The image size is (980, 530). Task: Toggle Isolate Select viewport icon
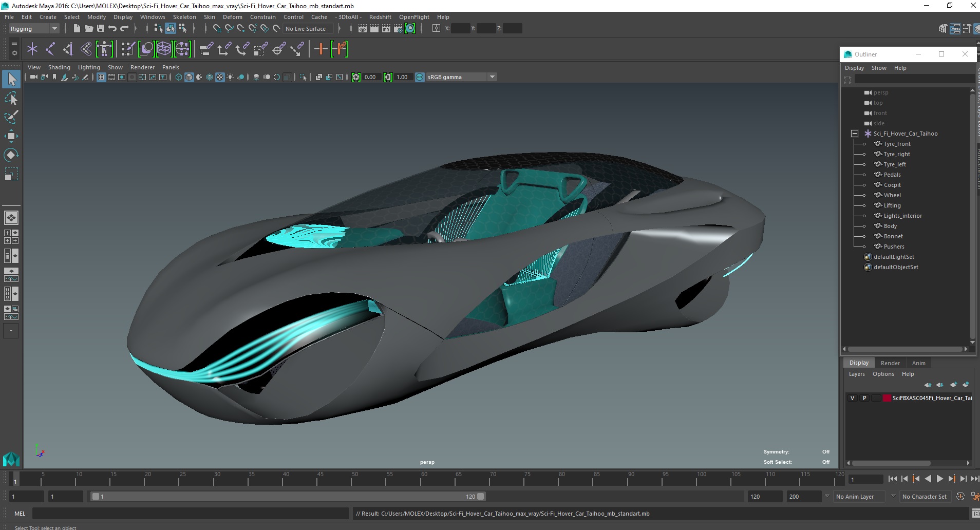(x=303, y=77)
